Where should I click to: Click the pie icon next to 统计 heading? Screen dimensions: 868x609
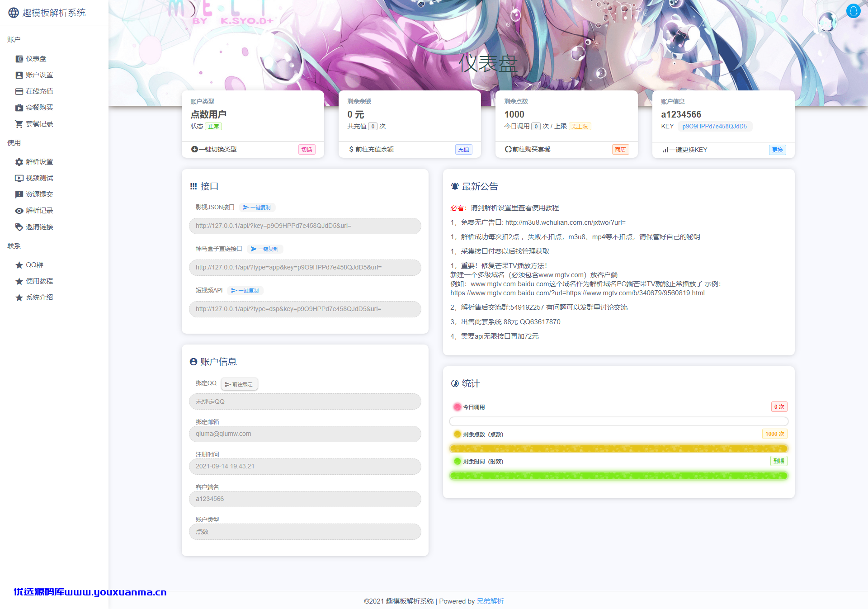[x=455, y=383]
